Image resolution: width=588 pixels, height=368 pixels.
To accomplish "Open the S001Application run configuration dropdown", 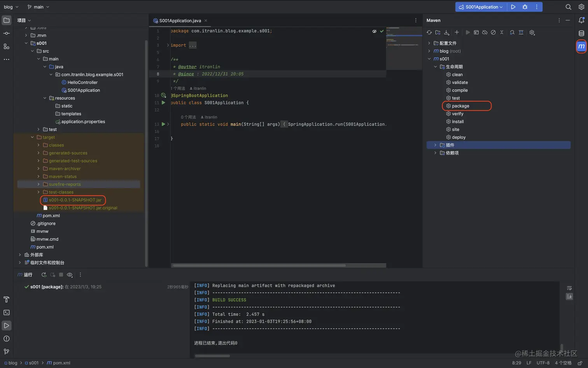I will pyautogui.click(x=481, y=7).
